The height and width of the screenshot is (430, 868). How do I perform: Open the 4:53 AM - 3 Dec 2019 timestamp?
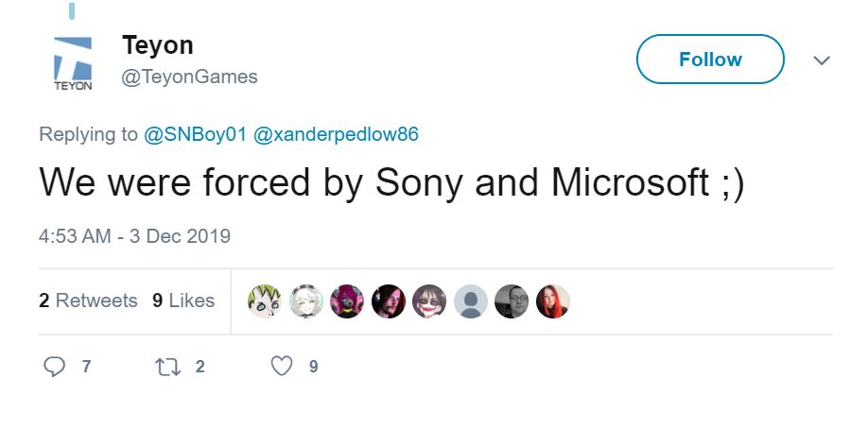(x=134, y=235)
